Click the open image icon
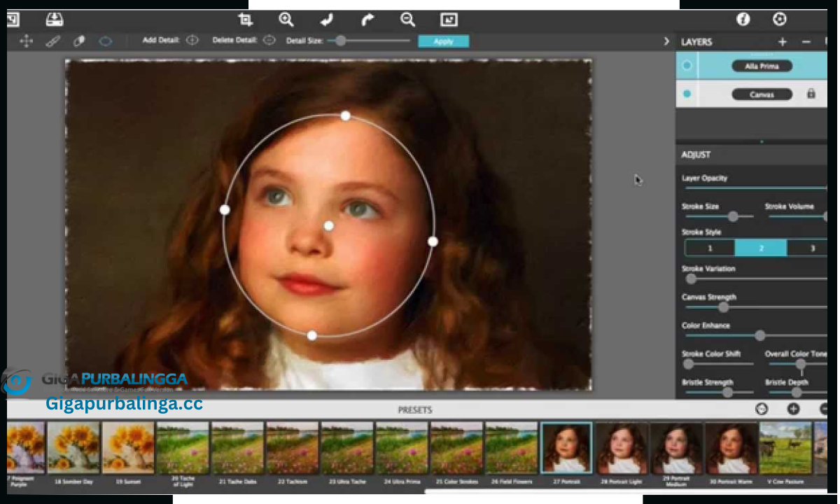This screenshot has height=504, width=840. point(13,20)
